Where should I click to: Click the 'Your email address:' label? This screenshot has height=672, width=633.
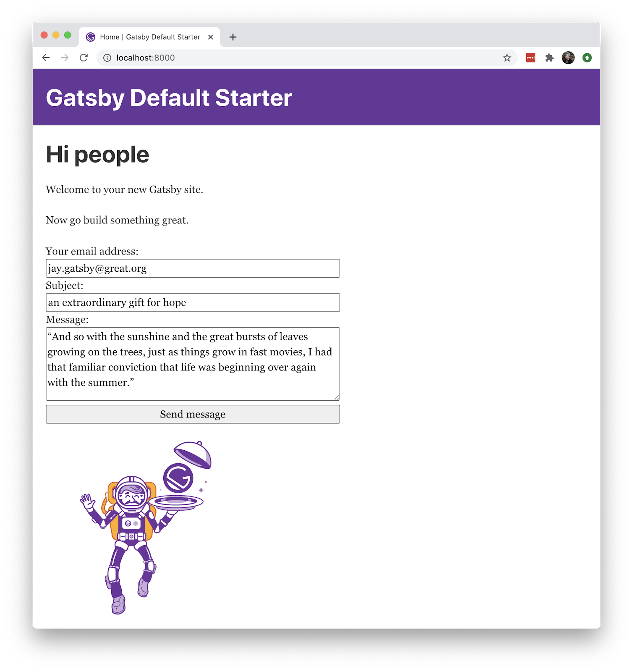click(92, 251)
